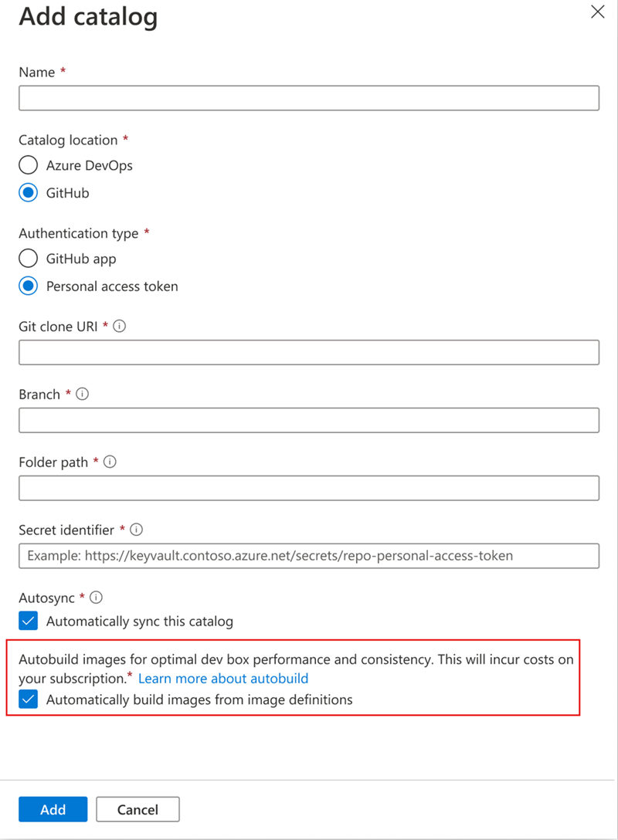Click the Cancel button
This screenshot has height=840, width=618.
click(x=138, y=809)
